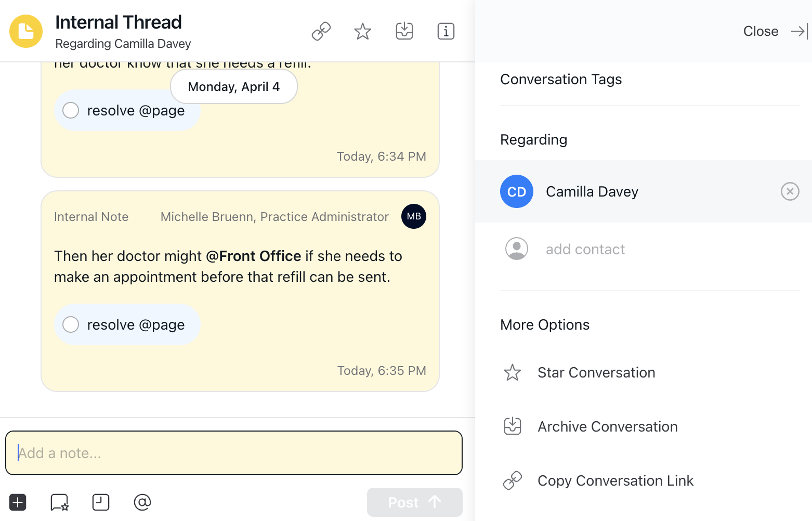Click the plus icon below the note field

click(17, 502)
